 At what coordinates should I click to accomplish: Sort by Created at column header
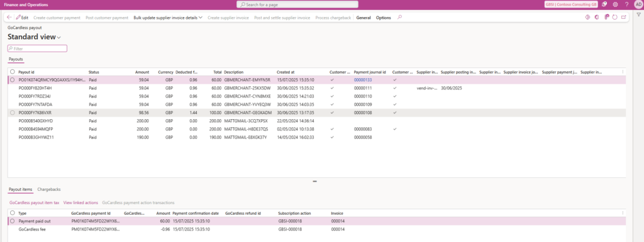[x=286, y=72]
